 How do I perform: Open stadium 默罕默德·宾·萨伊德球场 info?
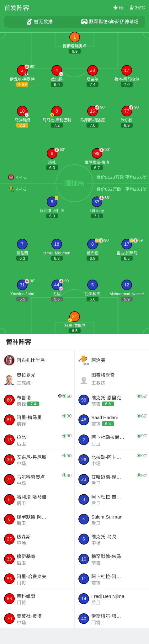click(x=110, y=22)
